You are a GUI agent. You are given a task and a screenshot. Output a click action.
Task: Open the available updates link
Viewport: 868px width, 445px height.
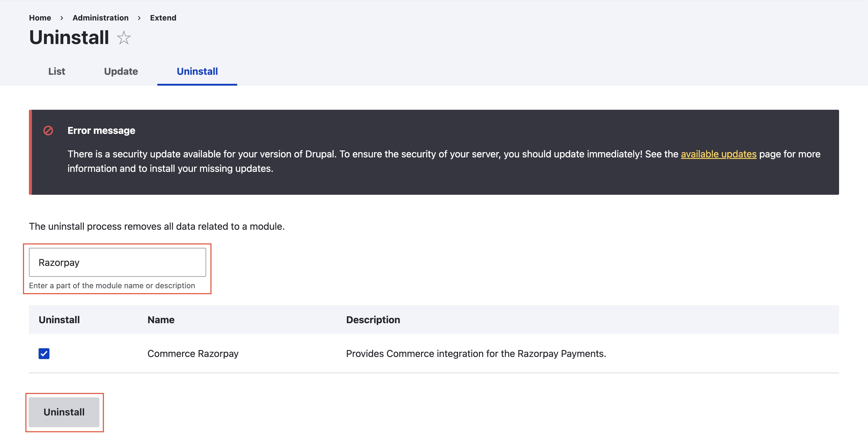[x=719, y=154]
